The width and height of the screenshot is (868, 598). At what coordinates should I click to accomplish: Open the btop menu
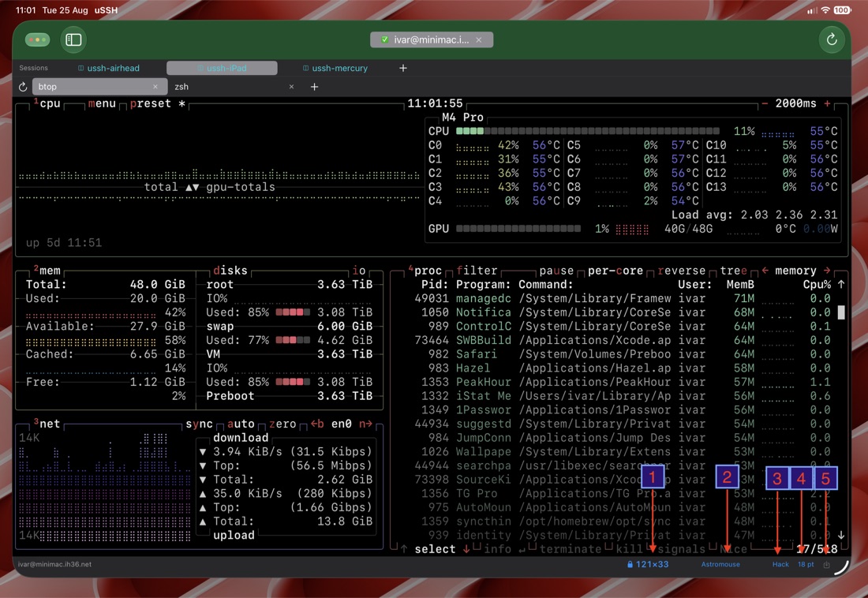point(102,103)
